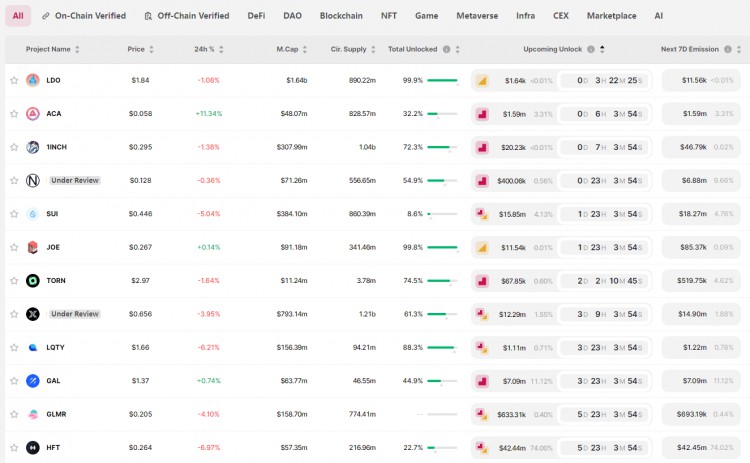Filter by the AI category
Viewport: 750px width, 463px height.
[659, 16]
